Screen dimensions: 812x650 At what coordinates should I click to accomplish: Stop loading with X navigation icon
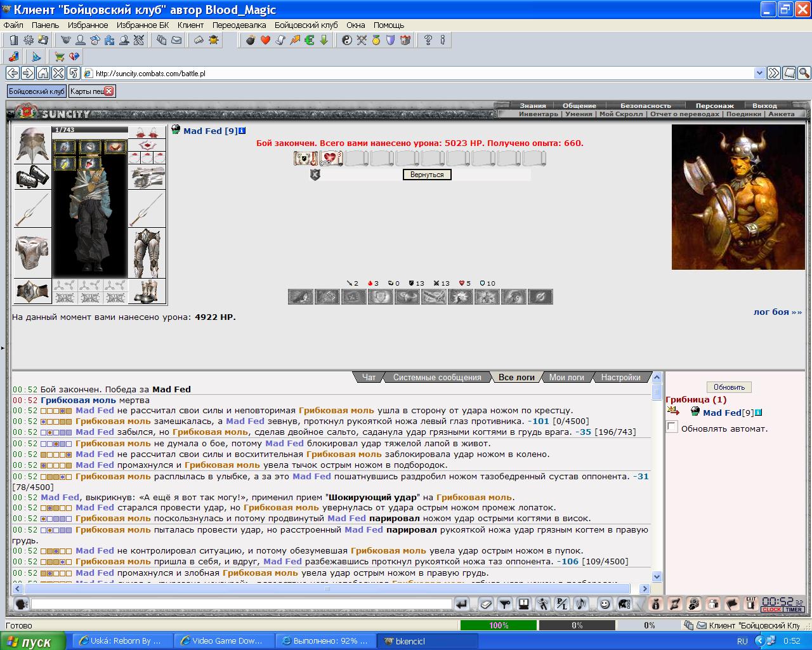58,73
